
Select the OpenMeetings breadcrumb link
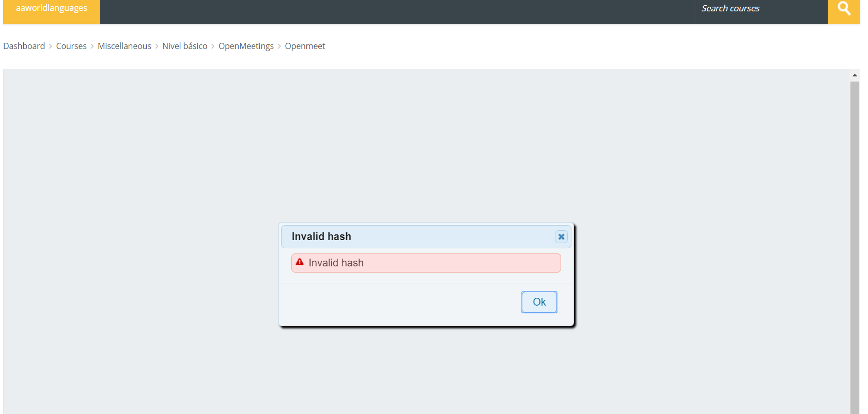tap(246, 46)
